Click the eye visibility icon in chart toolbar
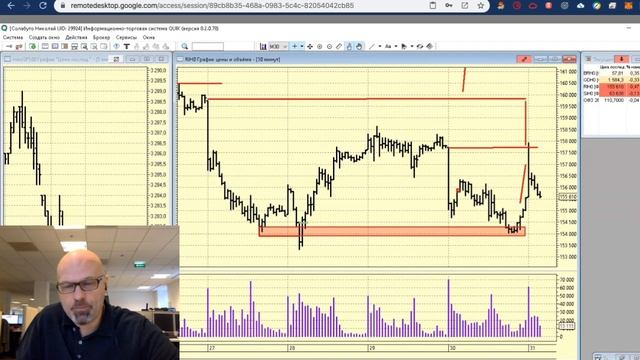Viewport: 640px width, 360px height. pos(420,46)
